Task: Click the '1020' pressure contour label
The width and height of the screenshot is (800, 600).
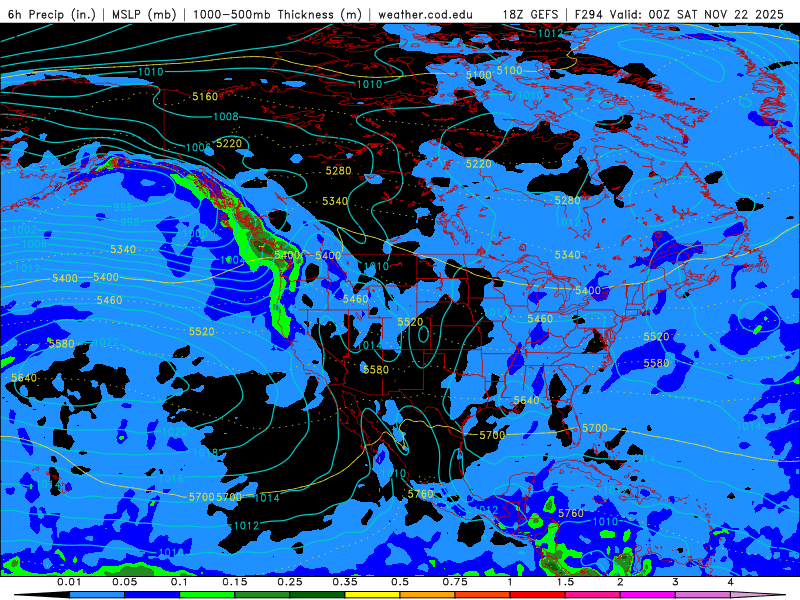Action: tap(174, 432)
